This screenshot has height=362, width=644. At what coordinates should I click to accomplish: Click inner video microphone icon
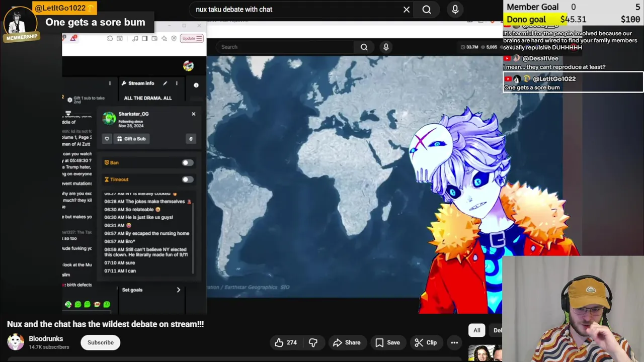pos(386,47)
